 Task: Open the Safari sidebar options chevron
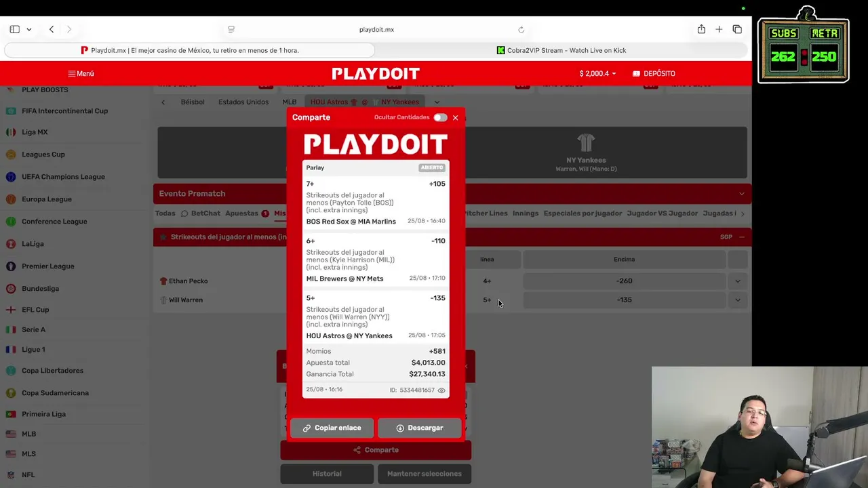[28, 29]
